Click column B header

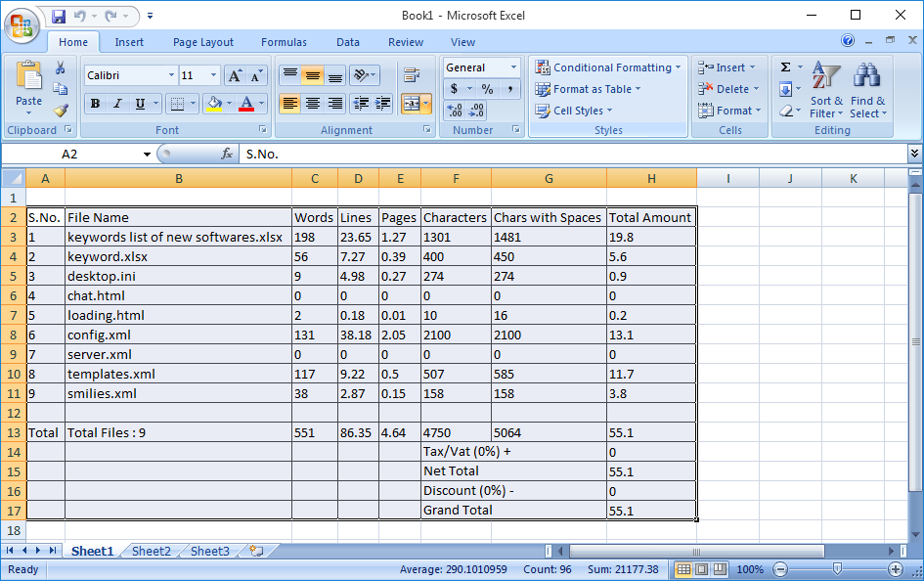point(179,178)
